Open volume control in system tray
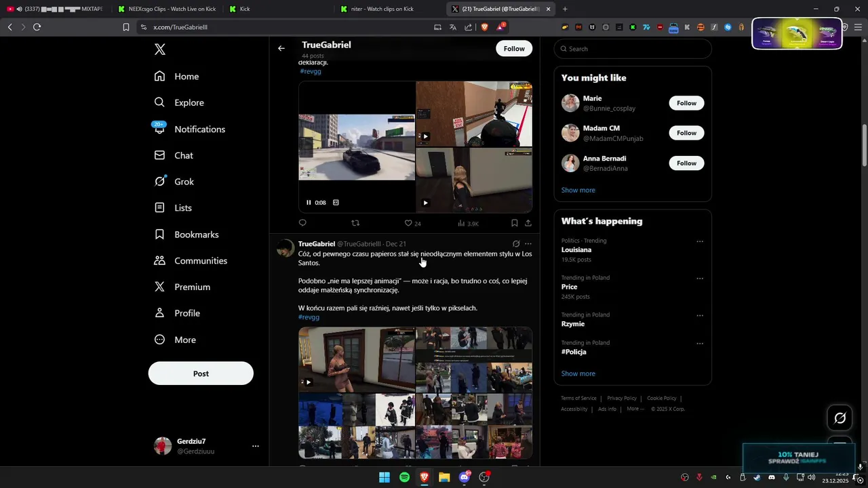This screenshot has width=868, height=488. point(812,477)
